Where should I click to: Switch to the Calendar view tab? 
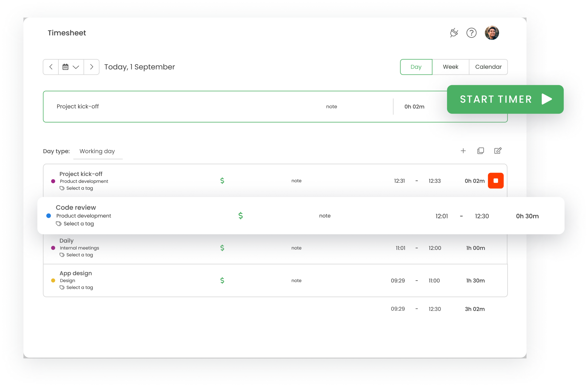[x=488, y=67]
